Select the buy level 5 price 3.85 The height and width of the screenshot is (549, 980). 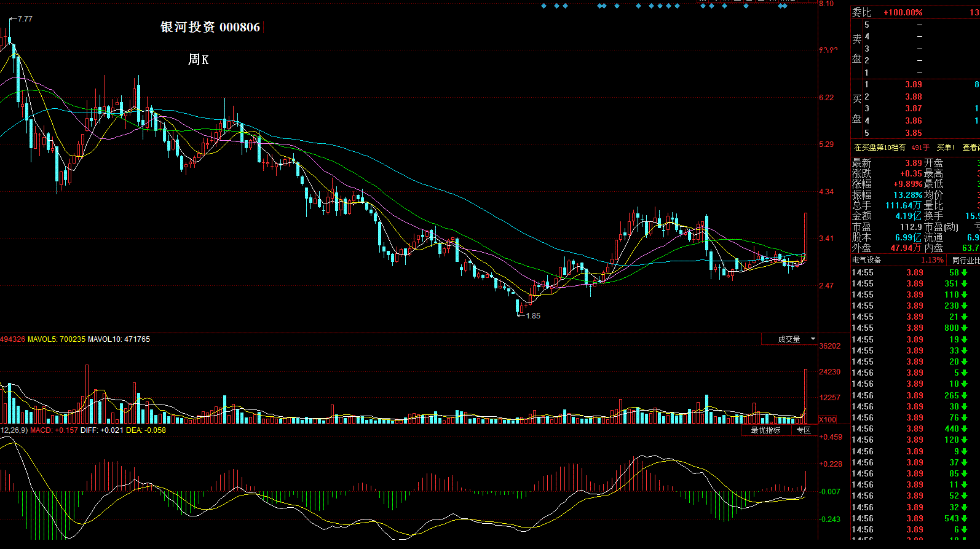(x=914, y=133)
